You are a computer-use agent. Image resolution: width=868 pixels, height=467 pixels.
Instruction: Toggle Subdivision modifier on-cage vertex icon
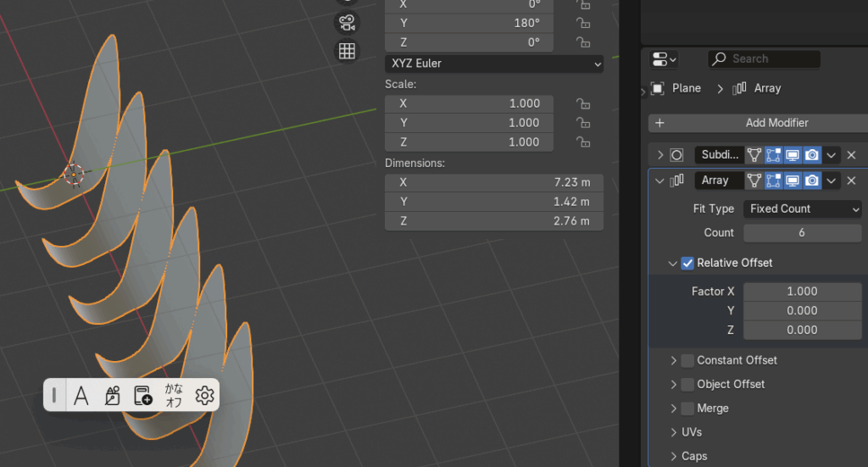tap(754, 155)
